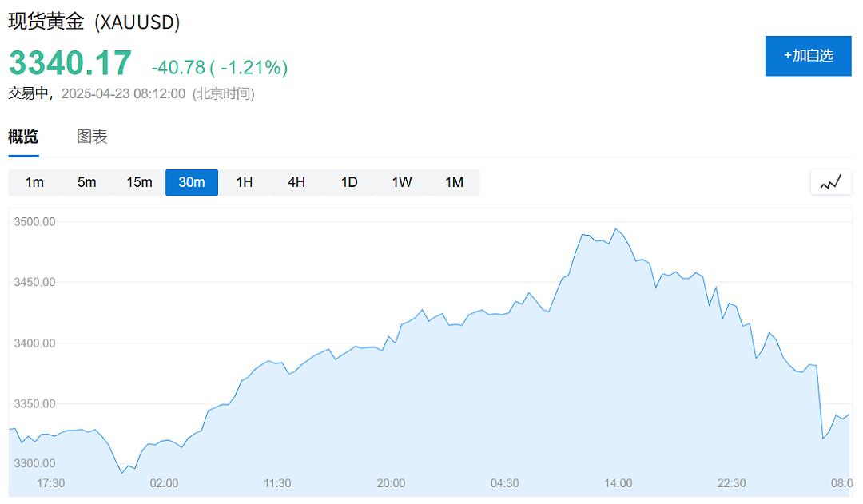Switch to the 1M interval
Viewport: 863px width, 504px height.
454,182
